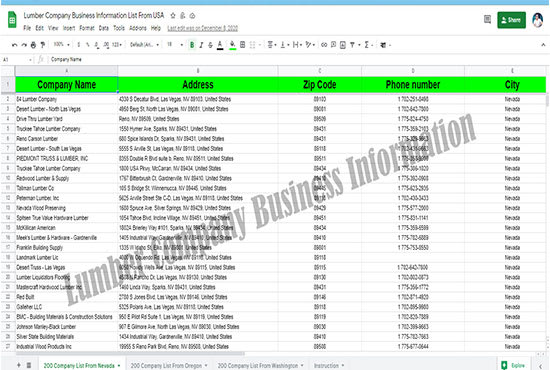Click the formula bar showing Company Name

point(298,60)
